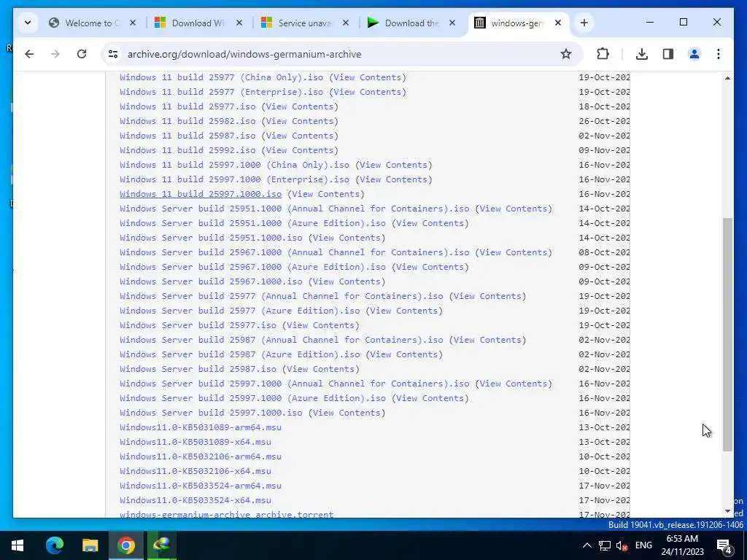Open the Extensions puzzle icon
Viewport: 747px width, 560px height.
pos(603,54)
